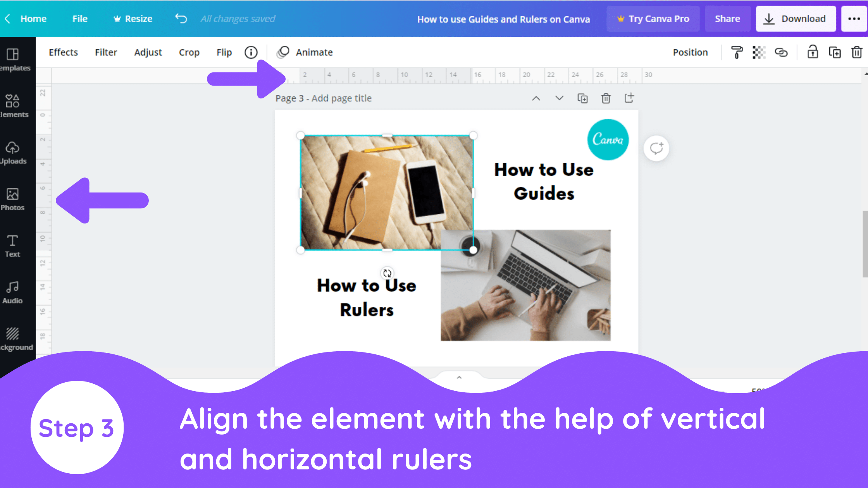The image size is (868, 488).
Task: Click the Share button link
Action: (727, 19)
